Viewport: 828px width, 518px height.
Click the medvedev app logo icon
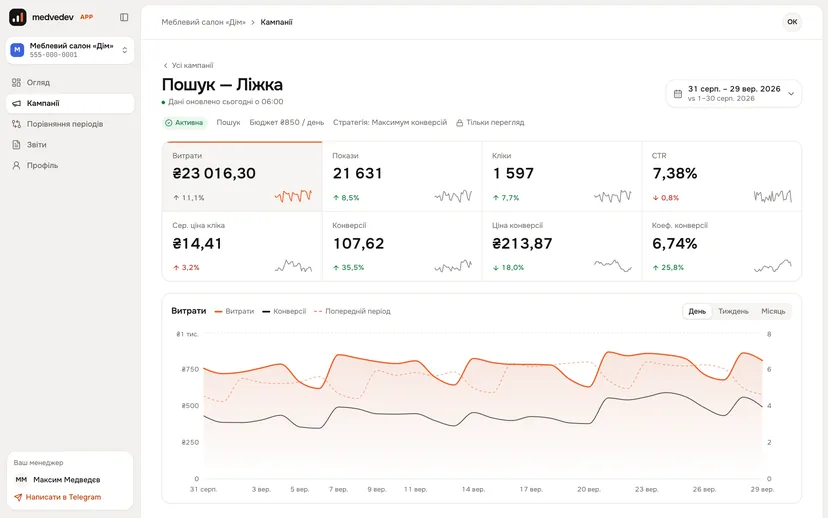click(x=17, y=17)
